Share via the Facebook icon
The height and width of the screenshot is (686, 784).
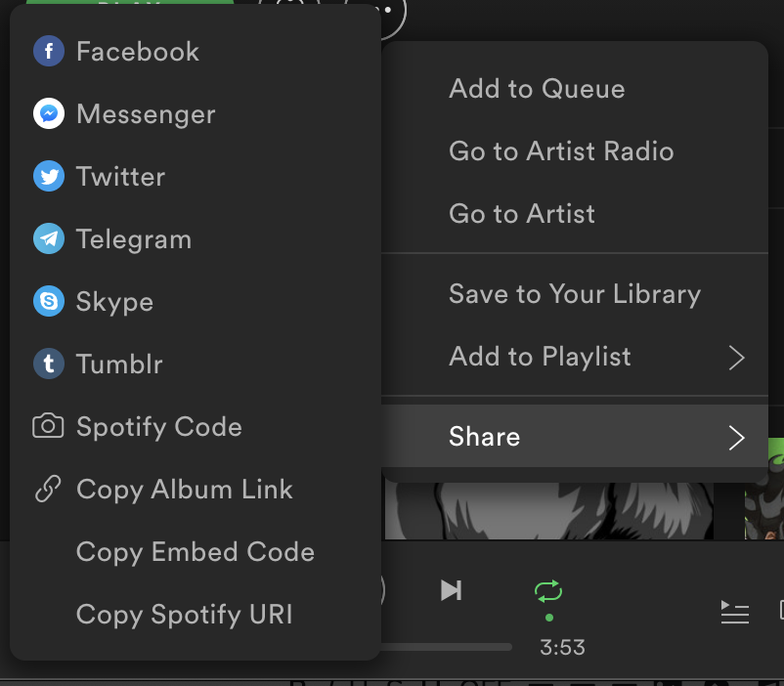point(48,52)
